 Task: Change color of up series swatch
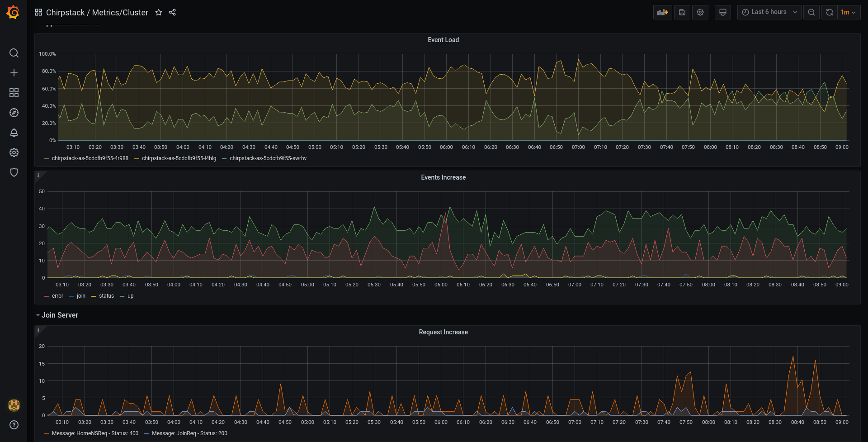coord(122,296)
